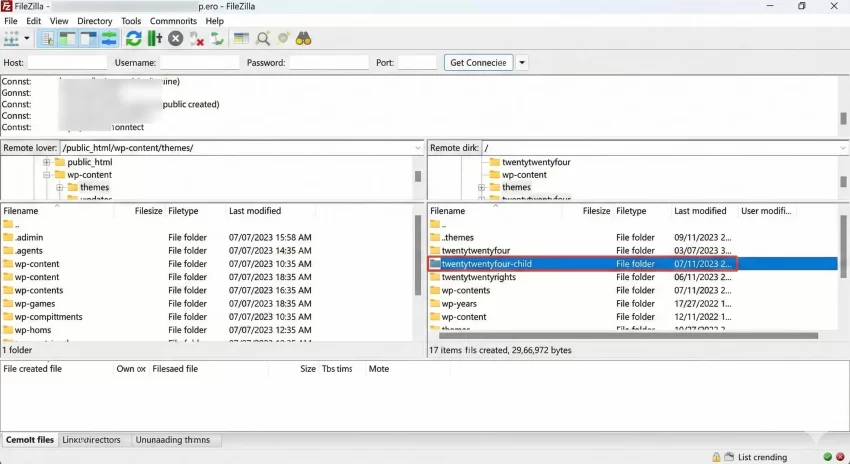The width and height of the screenshot is (850, 464).
Task: Open the Directory menu
Action: click(95, 20)
